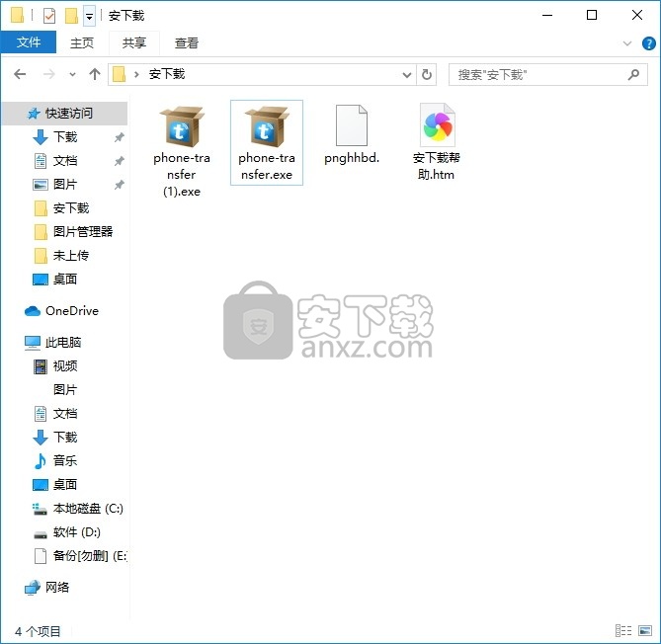The height and width of the screenshot is (644, 661).
Task: Click the window system folder icon in title bar
Action: [17, 15]
